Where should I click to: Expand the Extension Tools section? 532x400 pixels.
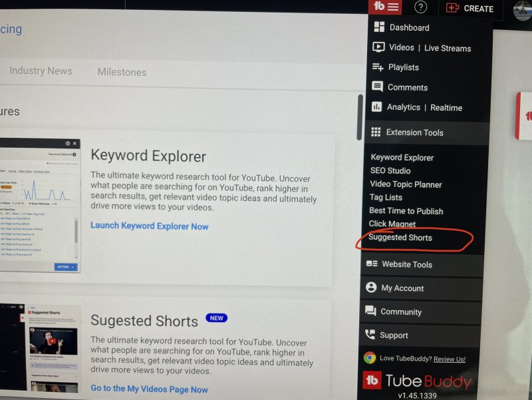click(414, 132)
